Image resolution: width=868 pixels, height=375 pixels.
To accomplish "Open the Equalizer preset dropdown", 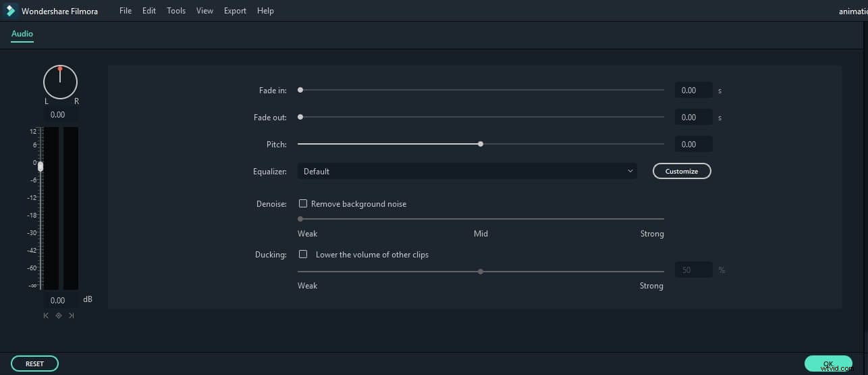I will point(467,172).
